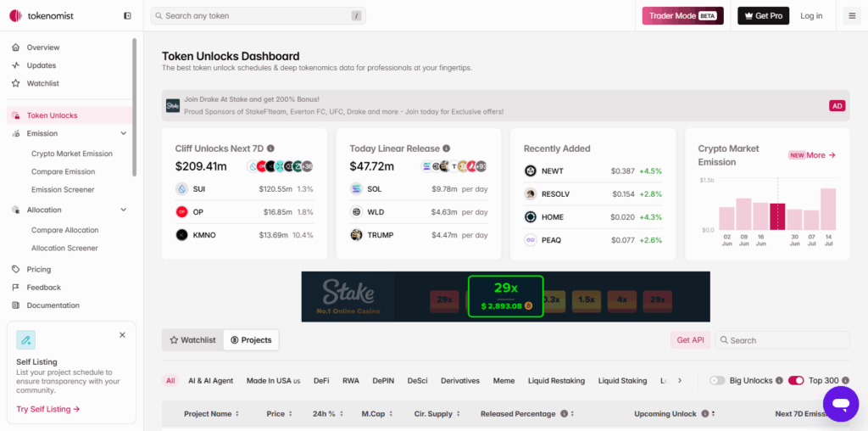Screen dimensions: 868x431
Task: Click the PEAQ token icon
Action: click(531, 240)
